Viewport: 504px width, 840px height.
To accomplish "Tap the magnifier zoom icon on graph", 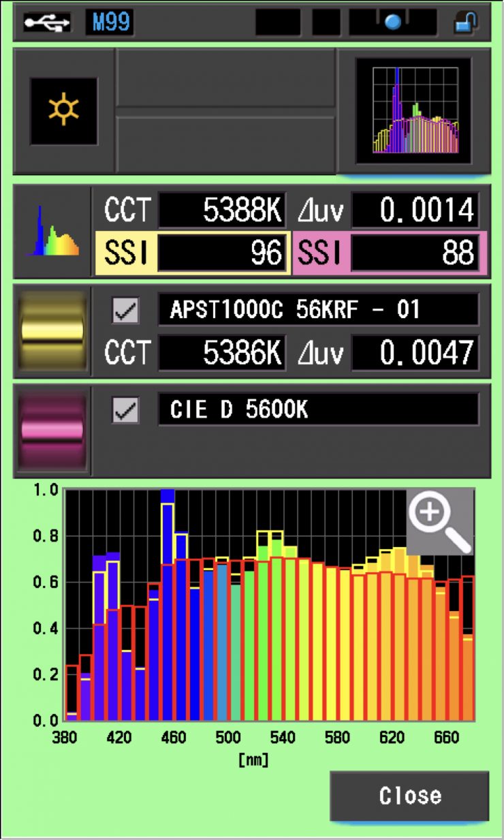I will pyautogui.click(x=439, y=521).
